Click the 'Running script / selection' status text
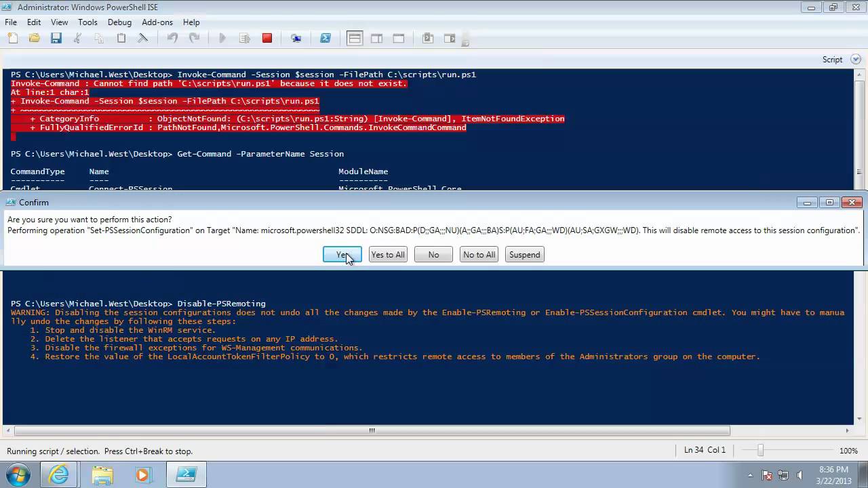 pyautogui.click(x=100, y=451)
